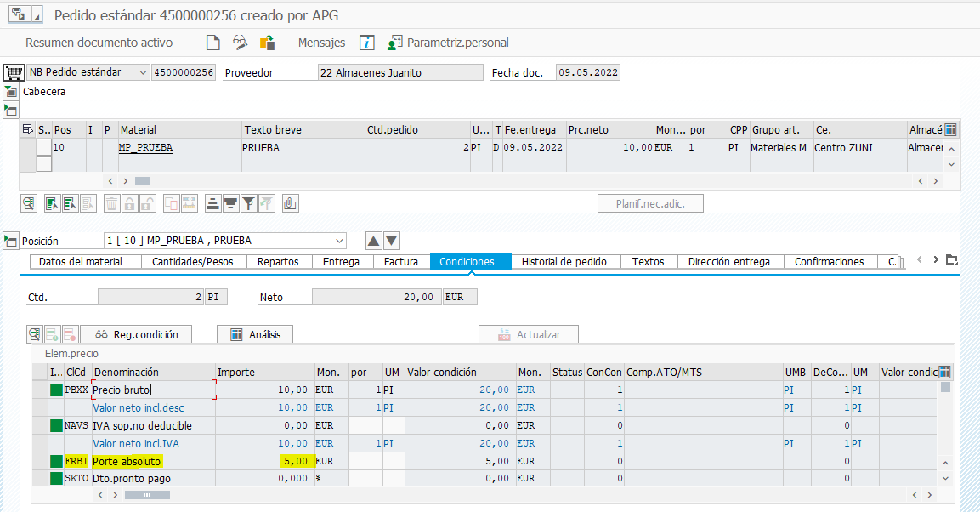The width and height of the screenshot is (980, 512).
Task: Show next tabs with right chevron
Action: click(936, 259)
